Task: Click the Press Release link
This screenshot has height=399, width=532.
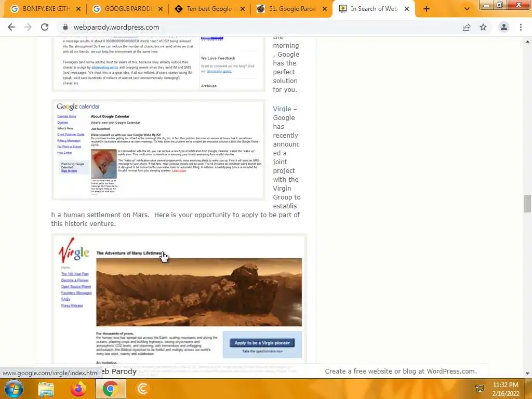Action: tap(72, 305)
